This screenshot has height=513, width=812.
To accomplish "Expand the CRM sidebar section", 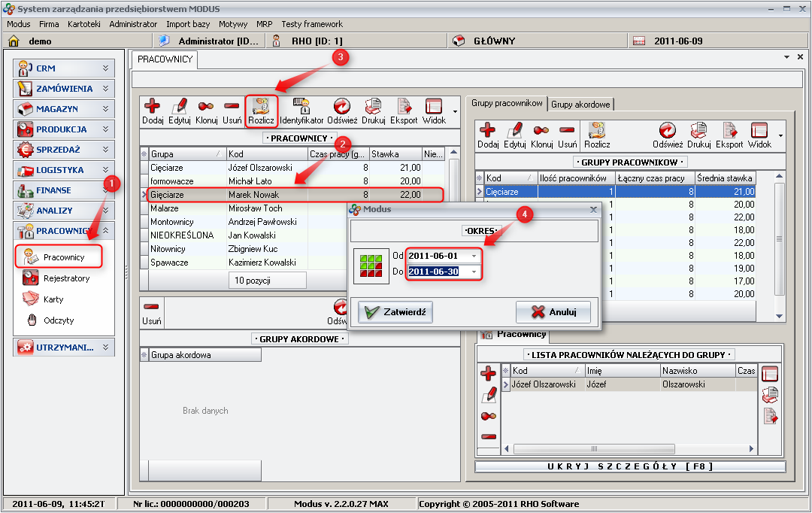I will click(64, 68).
